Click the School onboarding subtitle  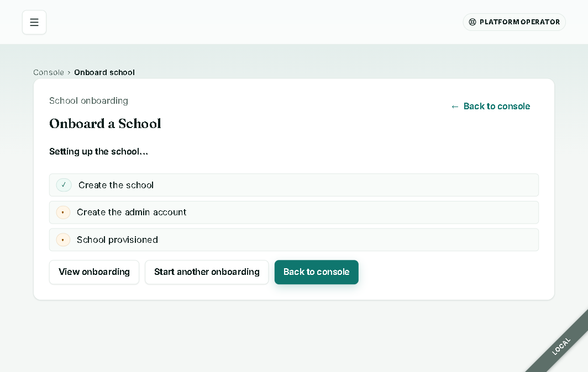89,101
